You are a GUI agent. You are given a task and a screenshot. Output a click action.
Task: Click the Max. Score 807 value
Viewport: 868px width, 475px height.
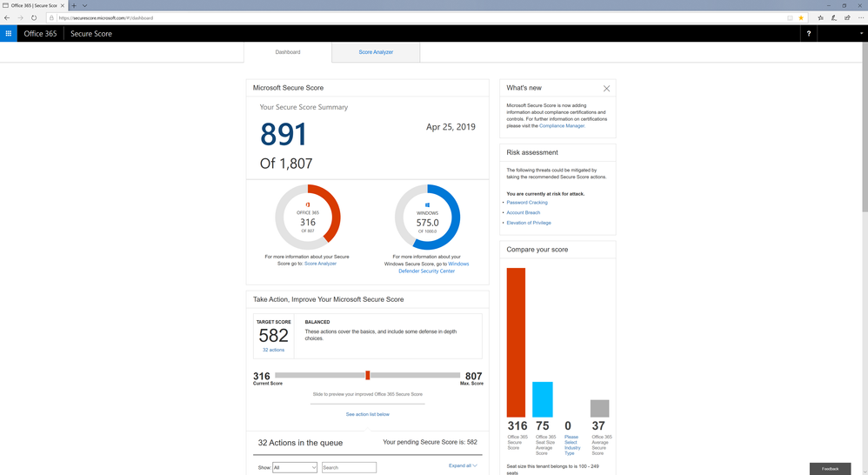pyautogui.click(x=473, y=377)
